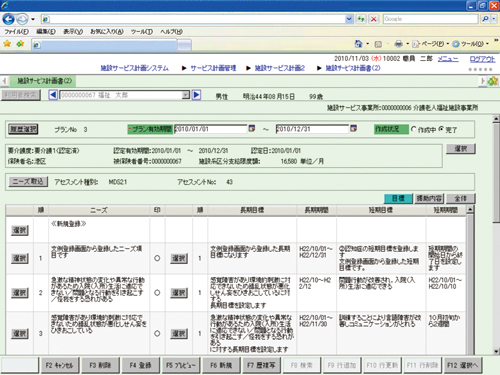Open the start date calendar icon
The height and width of the screenshot is (375, 500).
click(x=252, y=129)
